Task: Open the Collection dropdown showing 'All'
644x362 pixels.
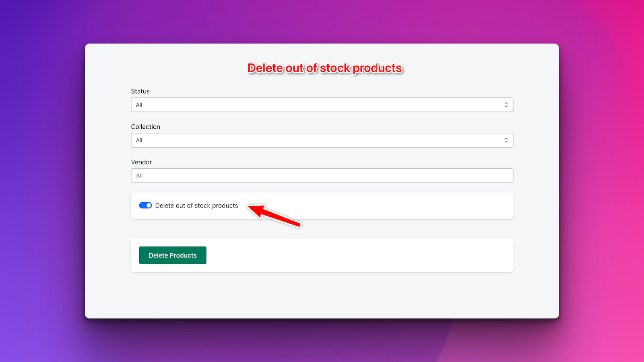Action: (x=322, y=140)
